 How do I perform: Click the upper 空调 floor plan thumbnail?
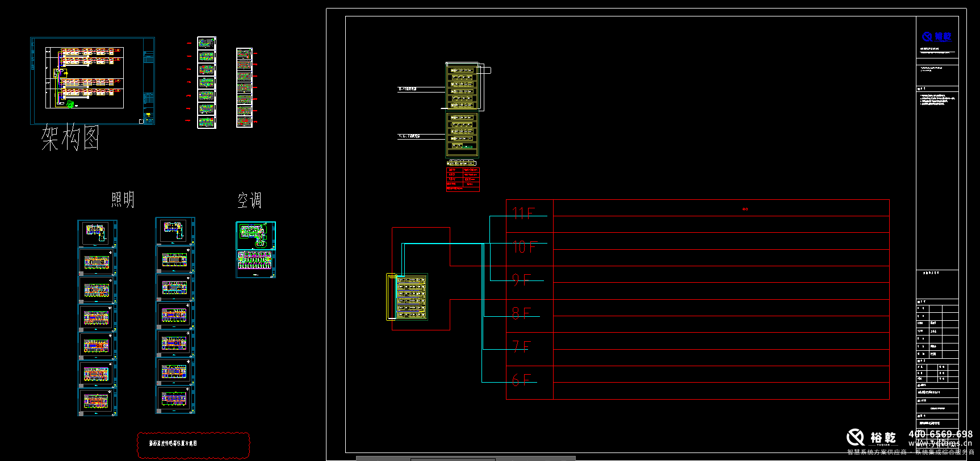[x=256, y=235]
